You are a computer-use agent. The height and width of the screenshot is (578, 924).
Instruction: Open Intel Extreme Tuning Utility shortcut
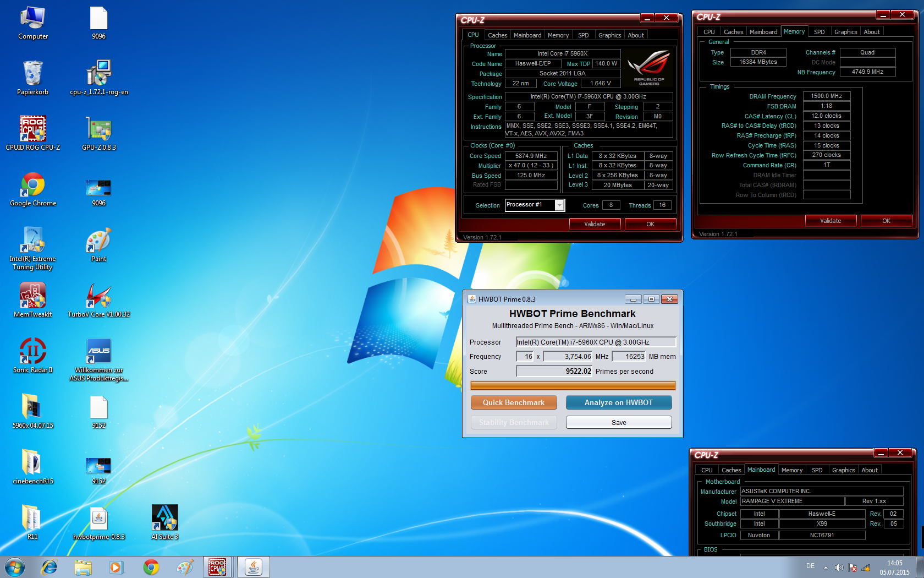click(33, 248)
